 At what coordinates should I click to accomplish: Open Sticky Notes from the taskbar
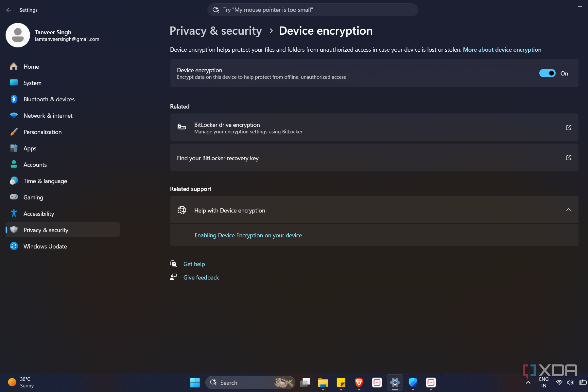[x=341, y=383]
